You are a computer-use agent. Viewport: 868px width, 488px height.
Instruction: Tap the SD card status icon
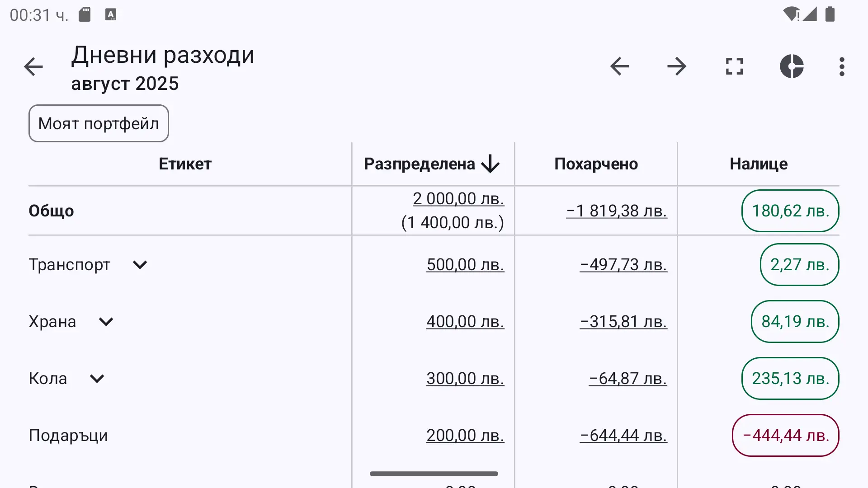click(x=85, y=14)
